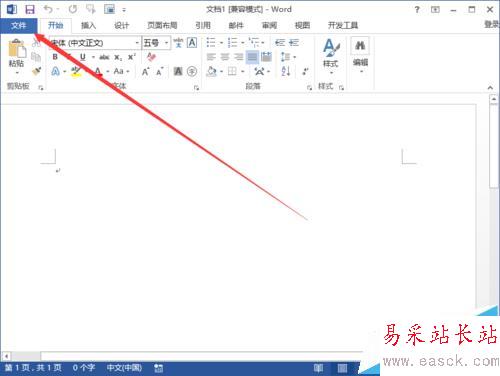Click the 中文(中国) language status indicator
Screen dimensions: 500x376
(124, 368)
